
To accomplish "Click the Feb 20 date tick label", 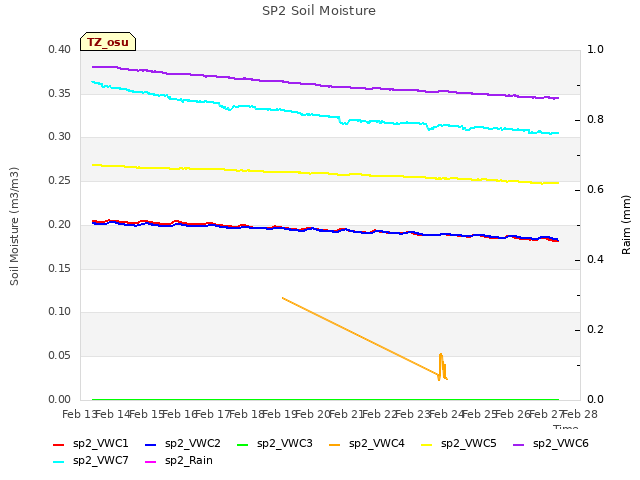I will [x=313, y=415].
